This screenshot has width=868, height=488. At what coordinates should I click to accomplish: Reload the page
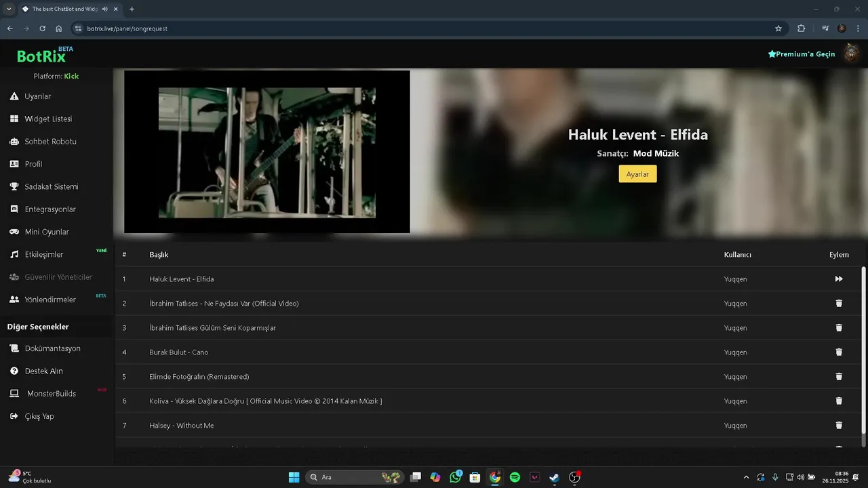coord(42,28)
